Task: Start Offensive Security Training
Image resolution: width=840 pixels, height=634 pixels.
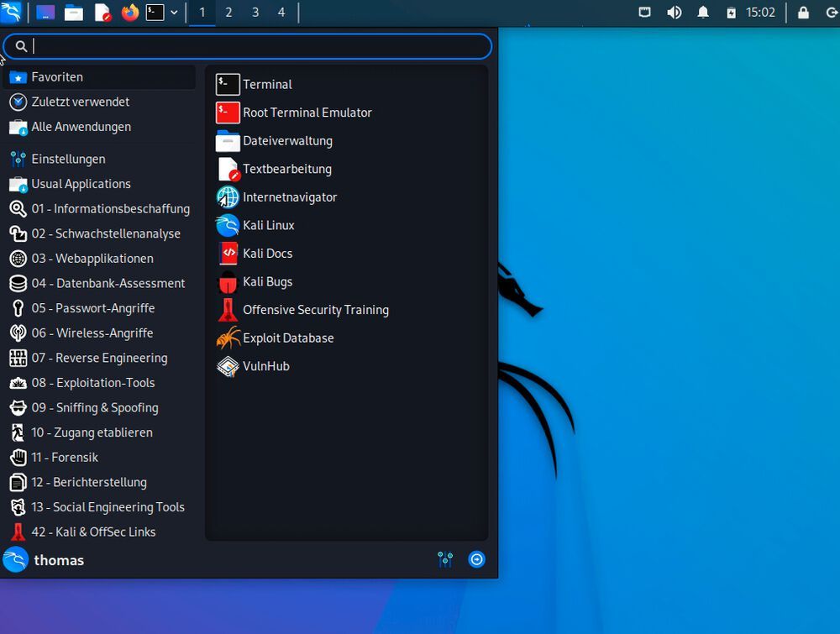Action: click(x=315, y=309)
